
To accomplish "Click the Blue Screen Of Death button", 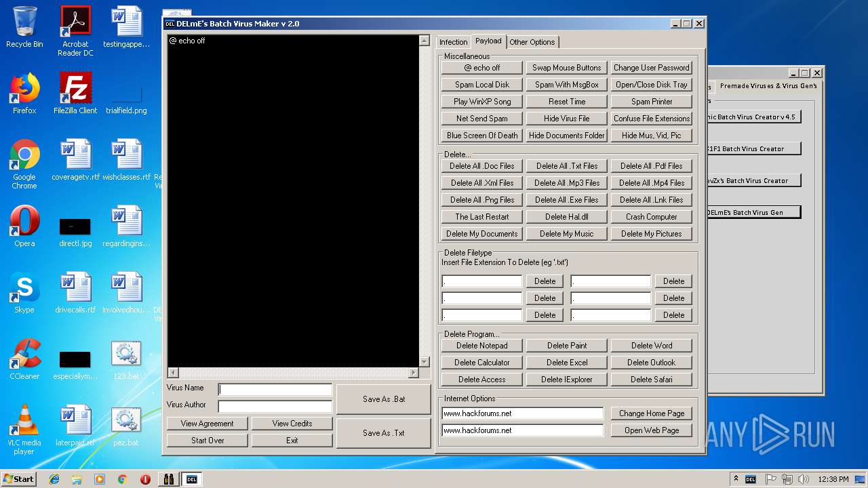I will [482, 136].
